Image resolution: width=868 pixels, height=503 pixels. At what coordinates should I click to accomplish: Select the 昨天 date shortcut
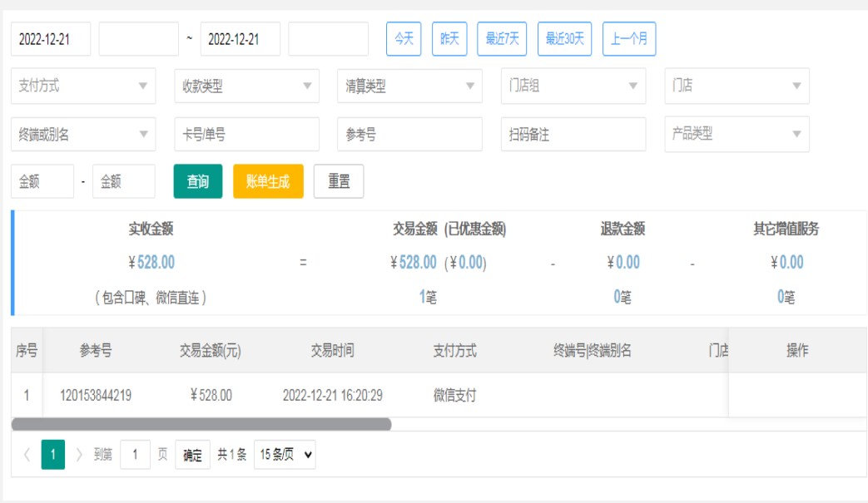(449, 39)
